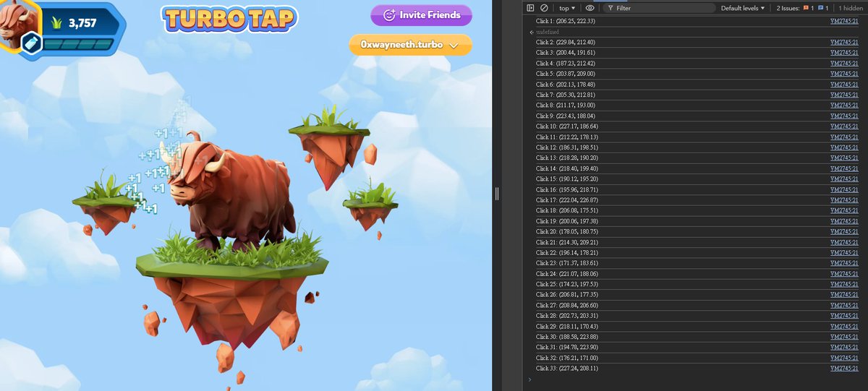The width and height of the screenshot is (868, 391).
Task: Open VM2745:21 link on Click 16 row
Action: point(845,189)
